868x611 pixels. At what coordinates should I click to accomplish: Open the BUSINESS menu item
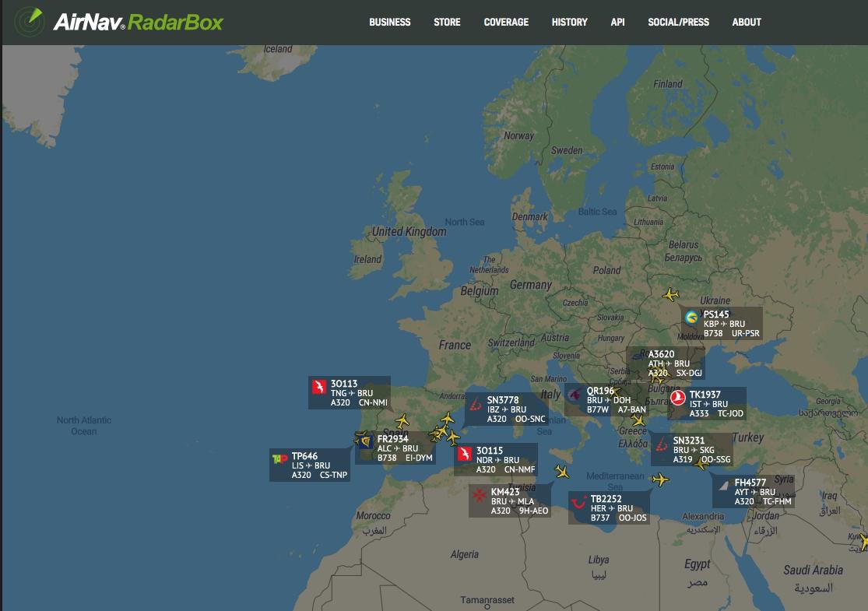pos(390,22)
